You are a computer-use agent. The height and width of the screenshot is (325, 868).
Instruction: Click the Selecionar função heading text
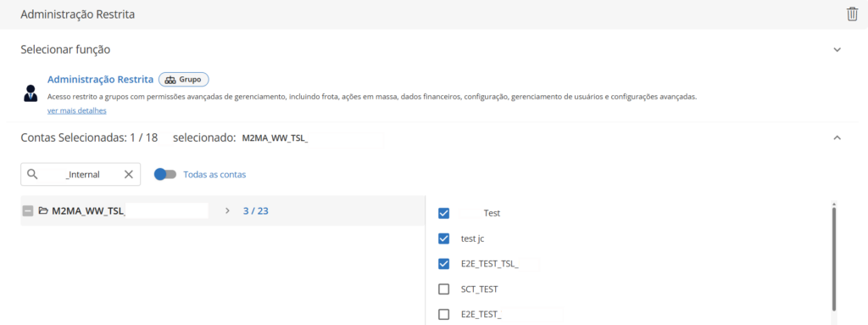point(65,49)
